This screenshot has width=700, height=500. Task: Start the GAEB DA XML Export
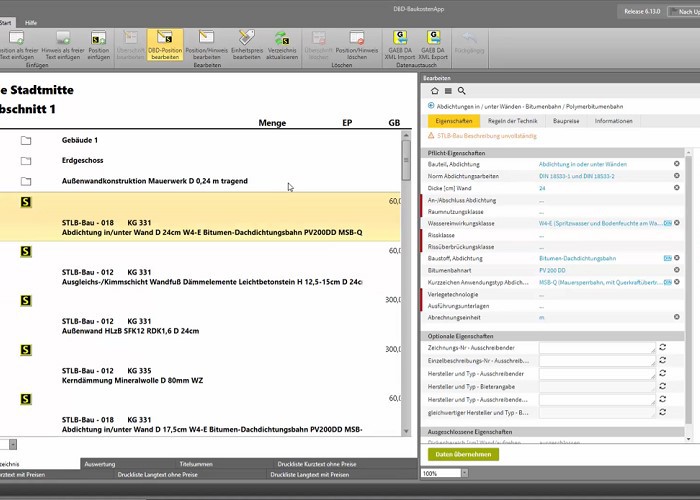click(433, 45)
